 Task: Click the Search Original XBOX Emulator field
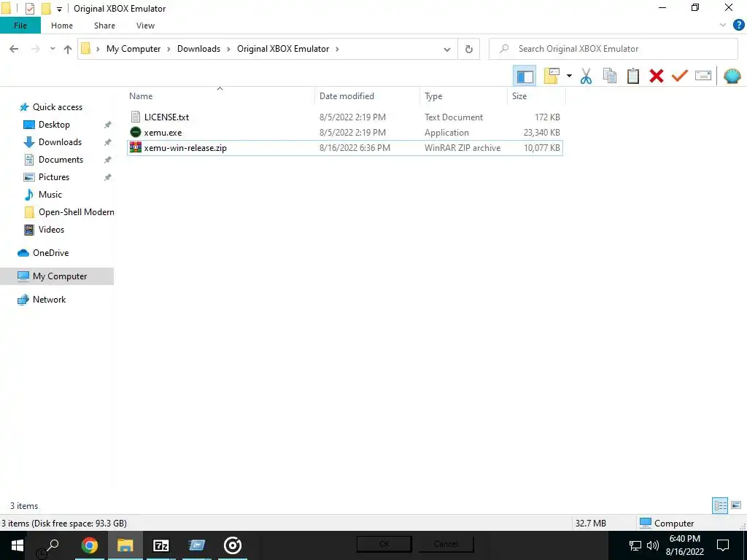point(613,49)
